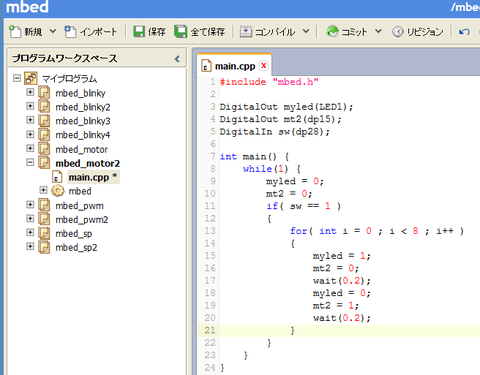Click the コンパイル (Compile) button
The height and width of the screenshot is (375, 480).
(x=267, y=32)
